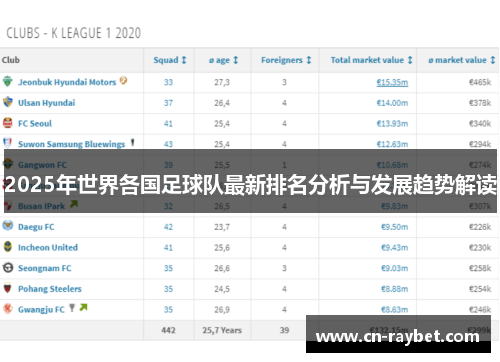Click the Seongnam FC crest icon
The height and width of the screenshot is (362, 500).
(8, 267)
